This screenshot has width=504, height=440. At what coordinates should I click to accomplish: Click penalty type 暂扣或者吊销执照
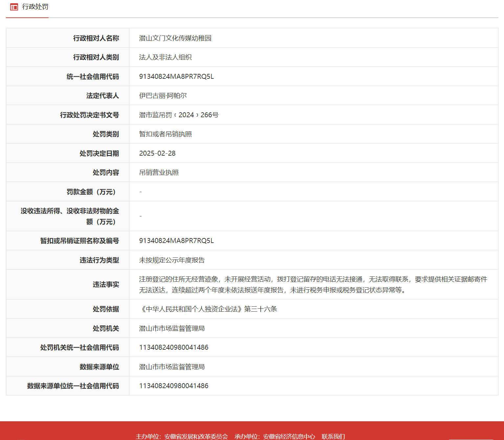tap(165, 134)
